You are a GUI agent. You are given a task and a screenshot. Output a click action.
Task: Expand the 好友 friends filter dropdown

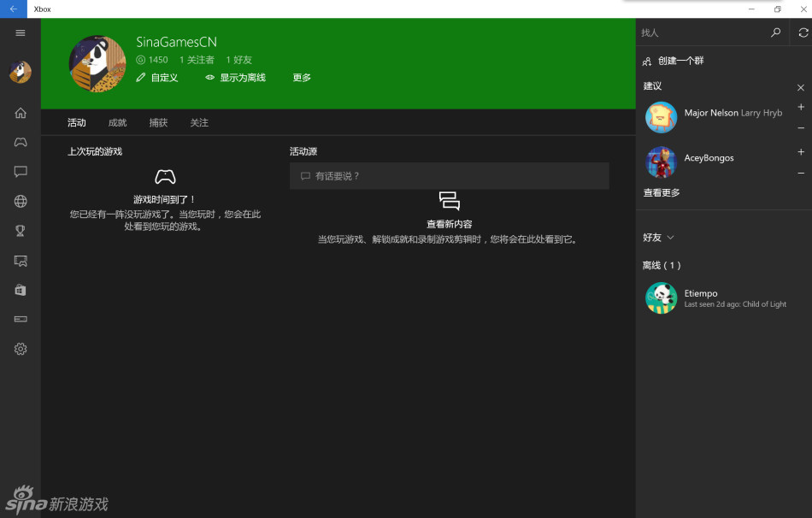pos(659,238)
